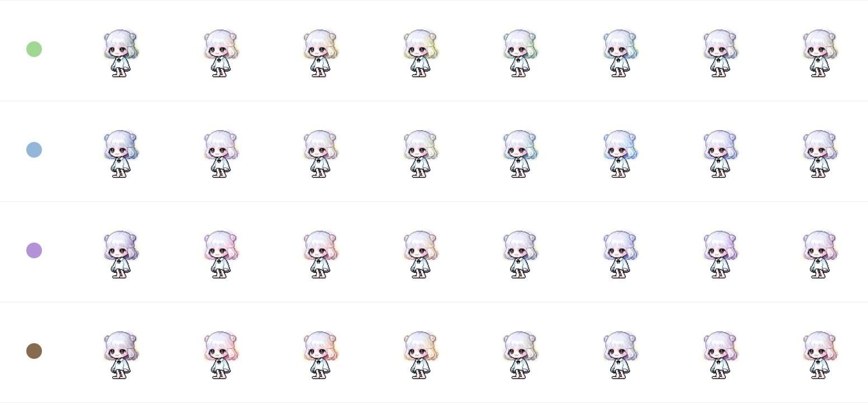Pick last character in green row
The image size is (868, 403).
coord(820,53)
